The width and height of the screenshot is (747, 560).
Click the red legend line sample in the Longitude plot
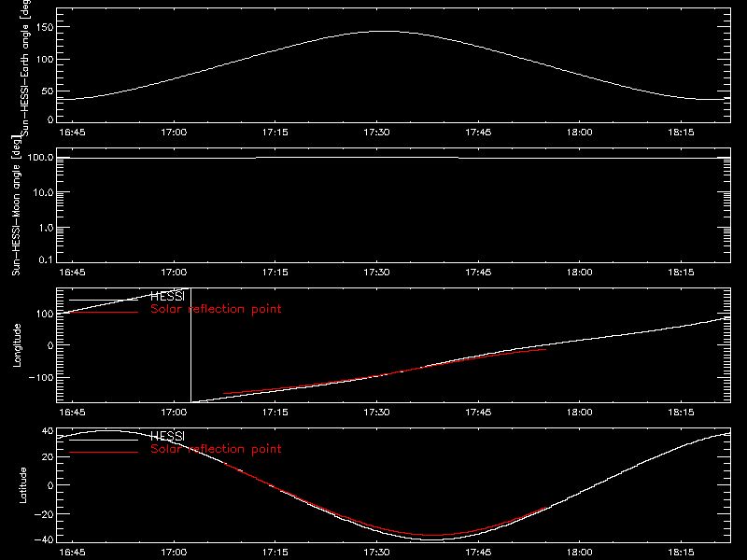click(104, 313)
